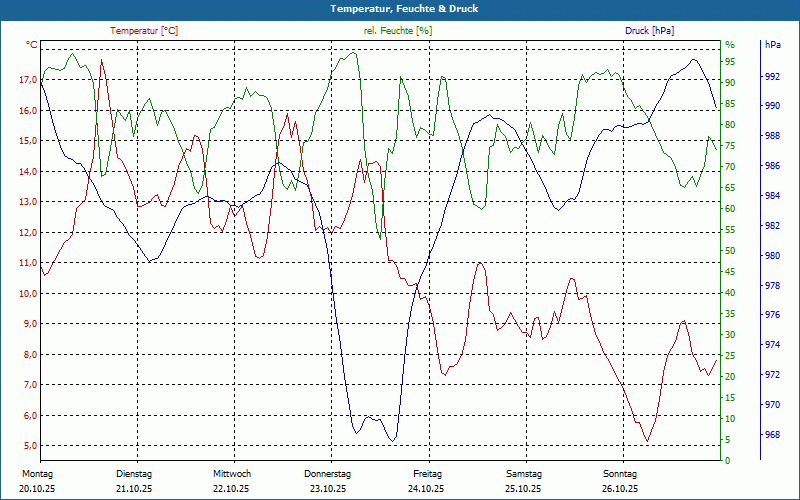Click the blue "980" pressure axis value
Screen dimensions: 800x500
[772, 256]
